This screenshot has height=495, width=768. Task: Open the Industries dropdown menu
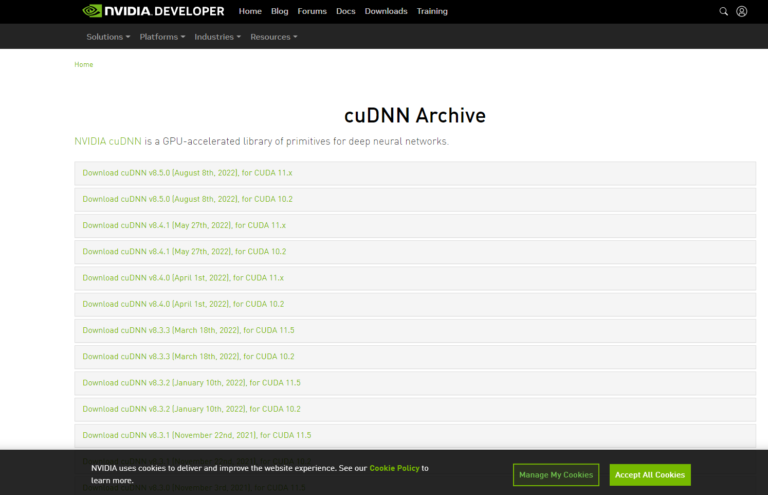(x=217, y=37)
